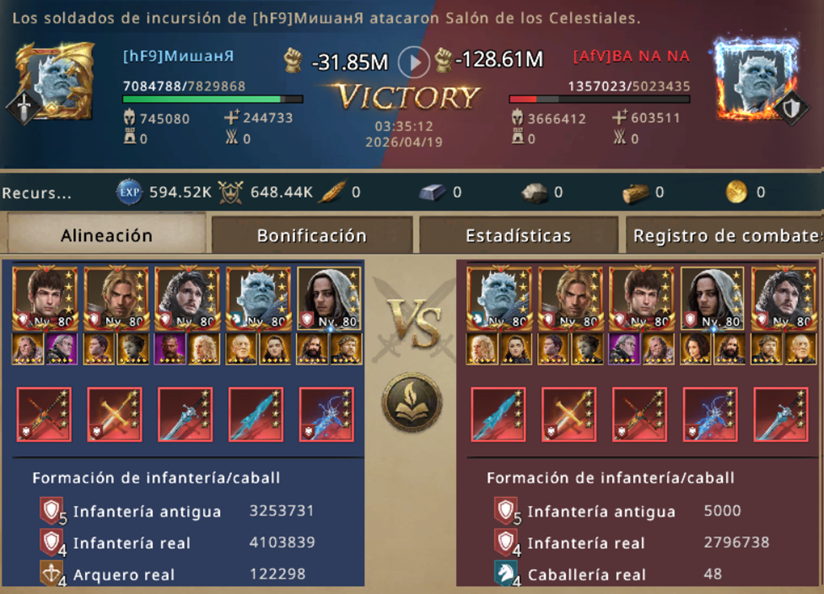Click the wood log resource icon
The width and height of the screenshot is (824, 594).
[635, 192]
